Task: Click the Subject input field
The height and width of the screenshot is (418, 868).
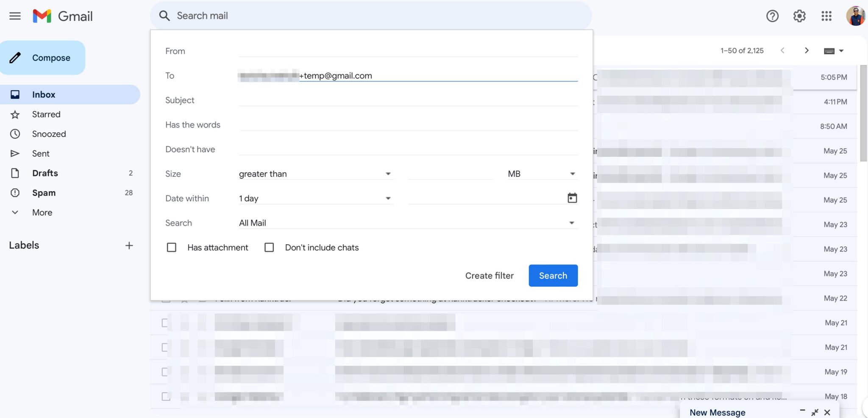Action: [x=407, y=100]
